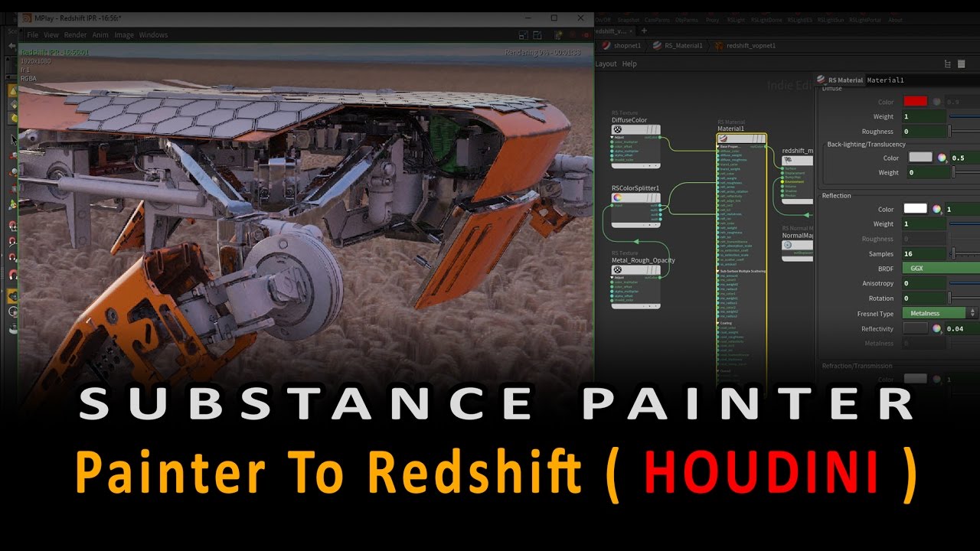980x551 pixels.
Task: Click the Reflection Weight value field
Action: coord(924,223)
